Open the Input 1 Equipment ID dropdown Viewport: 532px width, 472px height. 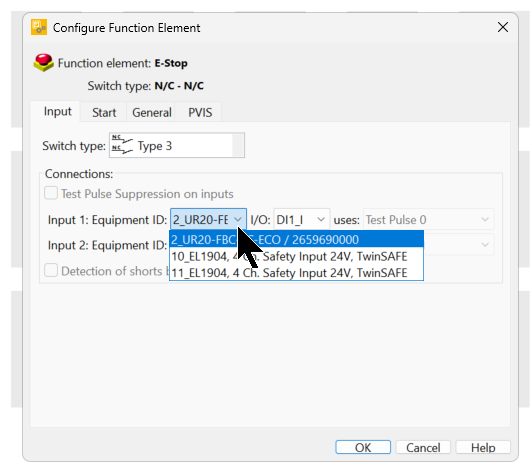tap(208, 220)
